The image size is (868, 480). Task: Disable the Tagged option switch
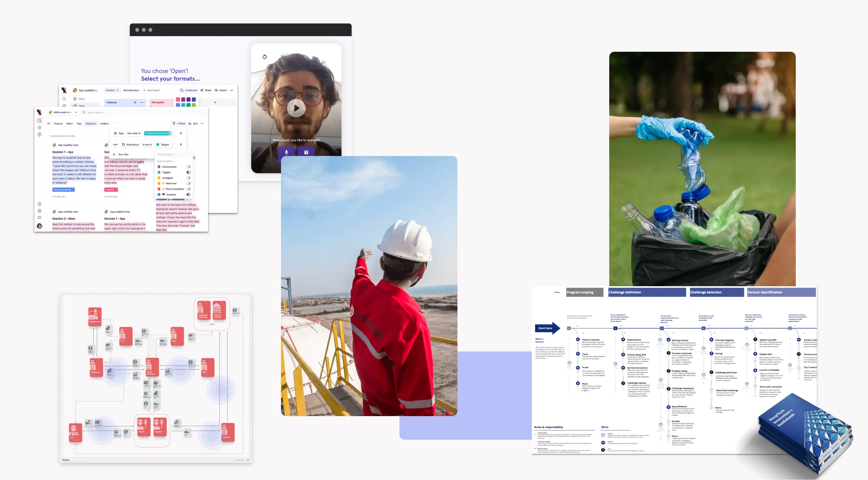pos(189,172)
